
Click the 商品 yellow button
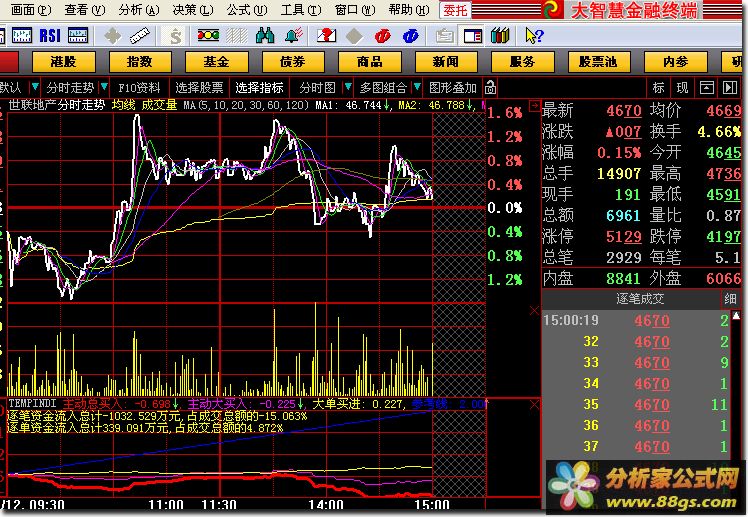pos(369,62)
